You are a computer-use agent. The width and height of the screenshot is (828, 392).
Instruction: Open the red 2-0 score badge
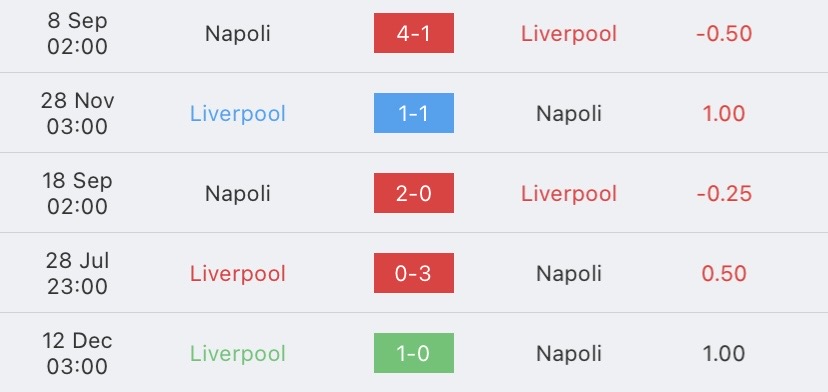[x=413, y=193]
